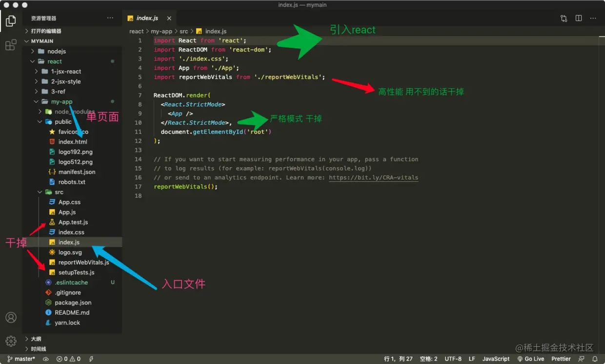
Task: Open App.test.js in the src folder
Action: [72, 222]
